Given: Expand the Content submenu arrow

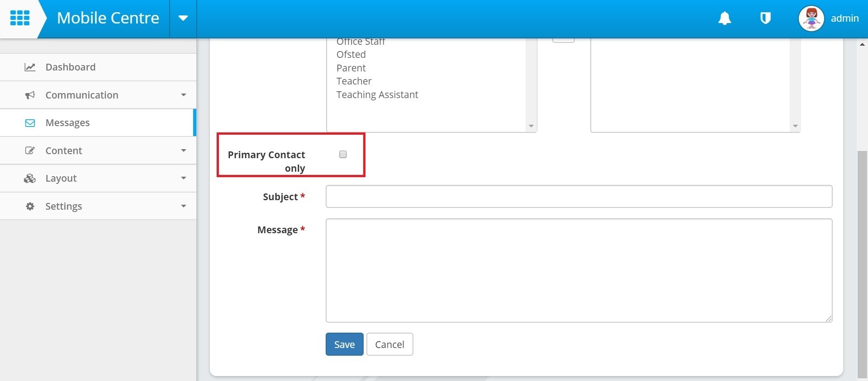Looking at the screenshot, I should (x=184, y=151).
